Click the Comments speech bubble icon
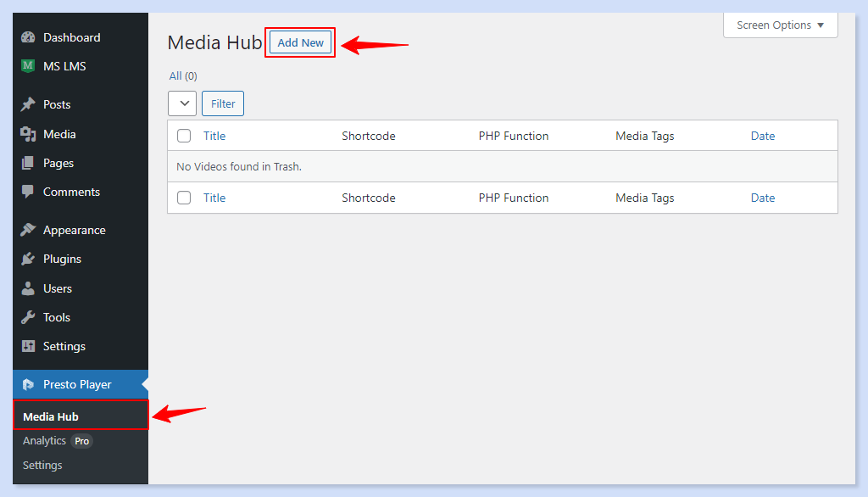 28,192
